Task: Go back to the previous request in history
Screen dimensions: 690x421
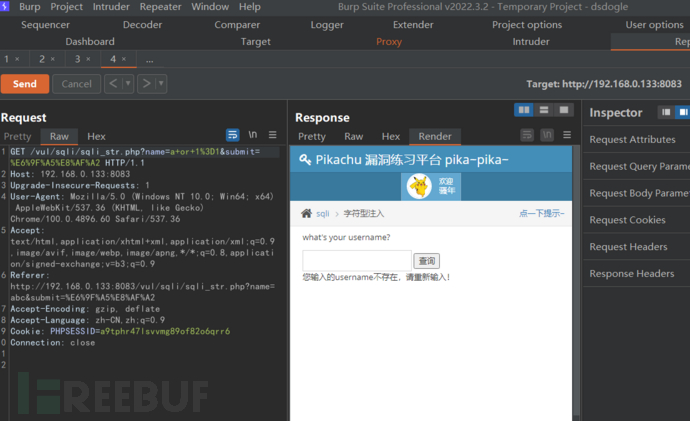Action: 113,84
